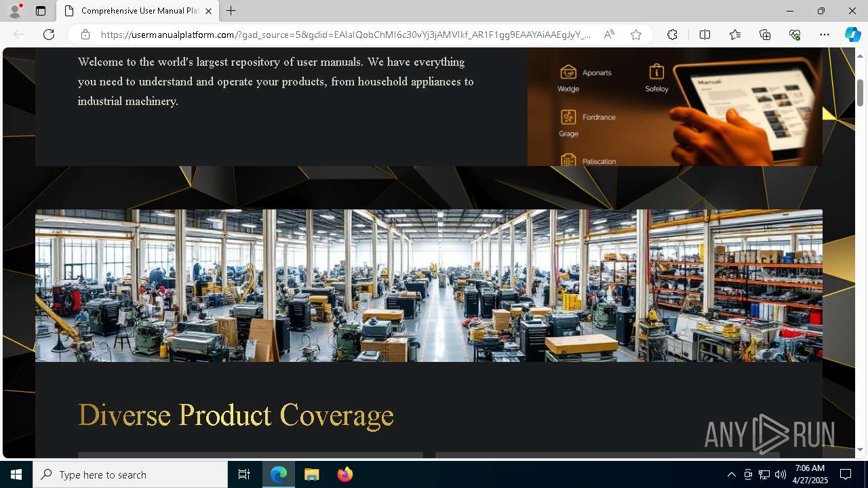This screenshot has width=868, height=488.
Task: Open the Favorites list icon
Action: (735, 35)
